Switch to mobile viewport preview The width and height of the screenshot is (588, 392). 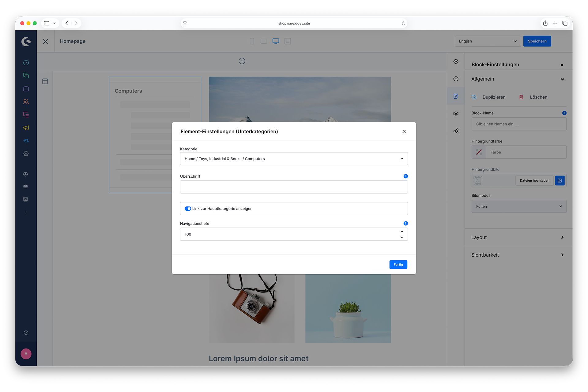click(252, 41)
